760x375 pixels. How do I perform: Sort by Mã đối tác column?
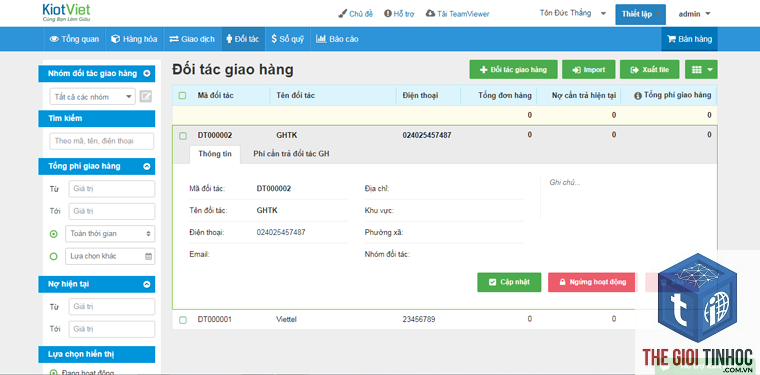pyautogui.click(x=215, y=95)
